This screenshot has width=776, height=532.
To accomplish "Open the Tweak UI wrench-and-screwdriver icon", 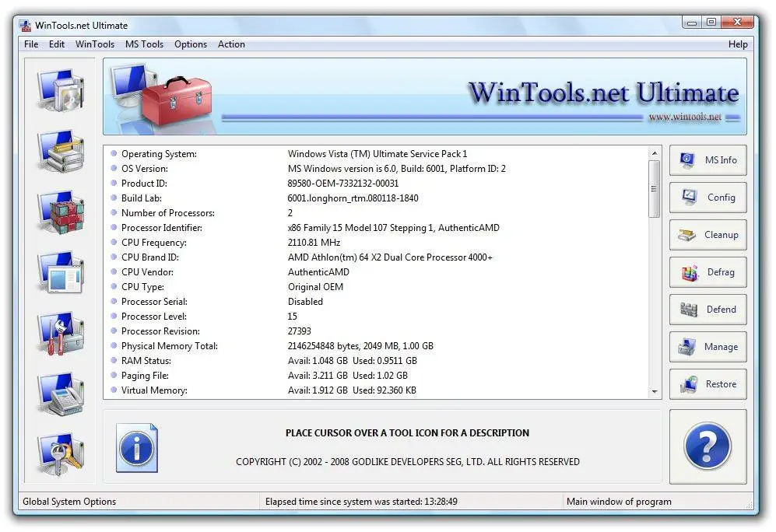I will (x=61, y=333).
